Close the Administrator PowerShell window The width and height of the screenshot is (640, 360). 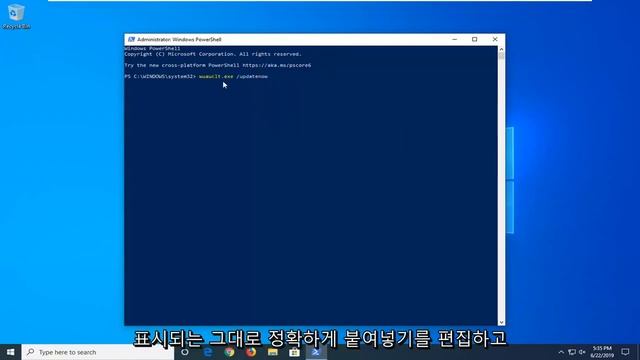[x=495, y=39]
